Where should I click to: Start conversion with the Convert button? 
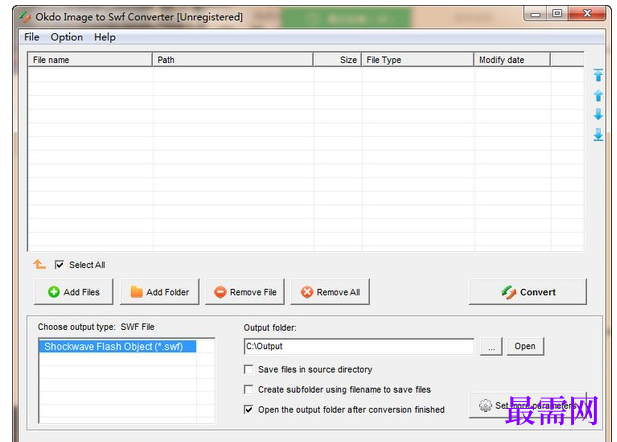(x=528, y=292)
